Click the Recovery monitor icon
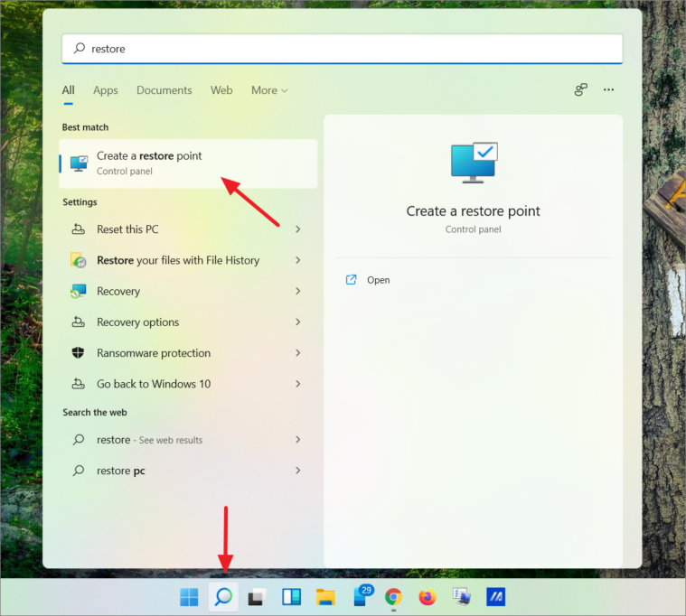686x616 pixels. click(79, 291)
